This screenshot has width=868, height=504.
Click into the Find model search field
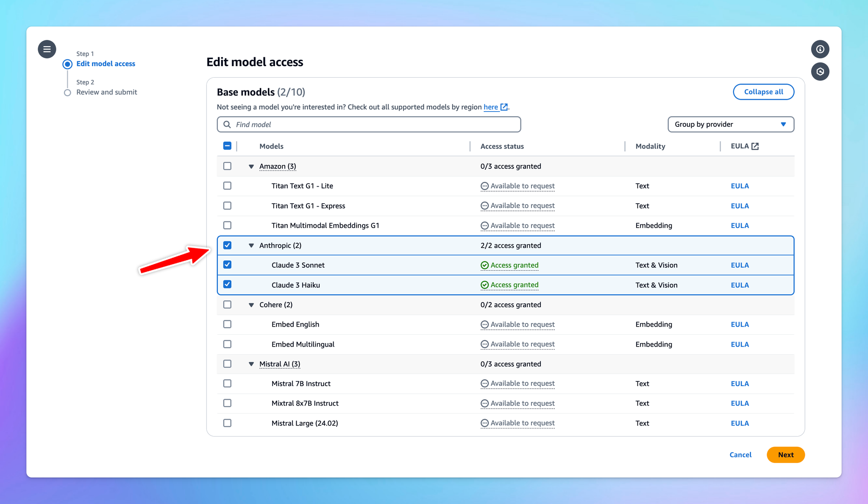[369, 124]
